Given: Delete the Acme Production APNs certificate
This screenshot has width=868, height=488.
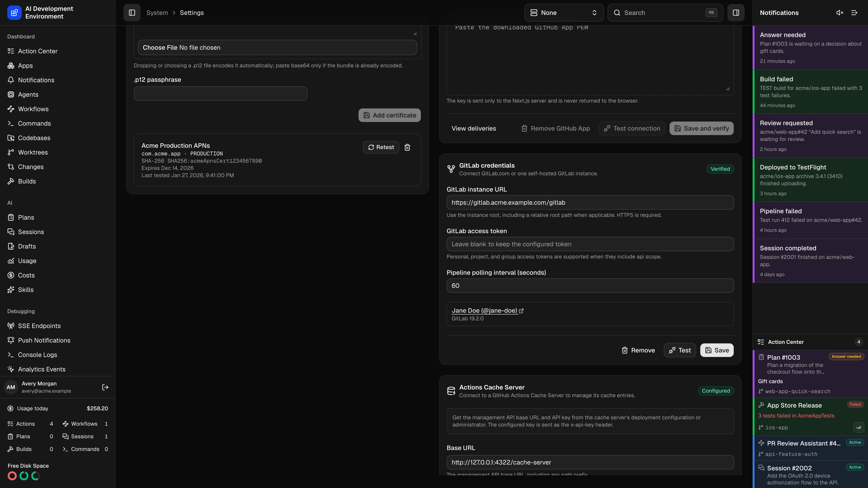Looking at the screenshot, I should 407,147.
